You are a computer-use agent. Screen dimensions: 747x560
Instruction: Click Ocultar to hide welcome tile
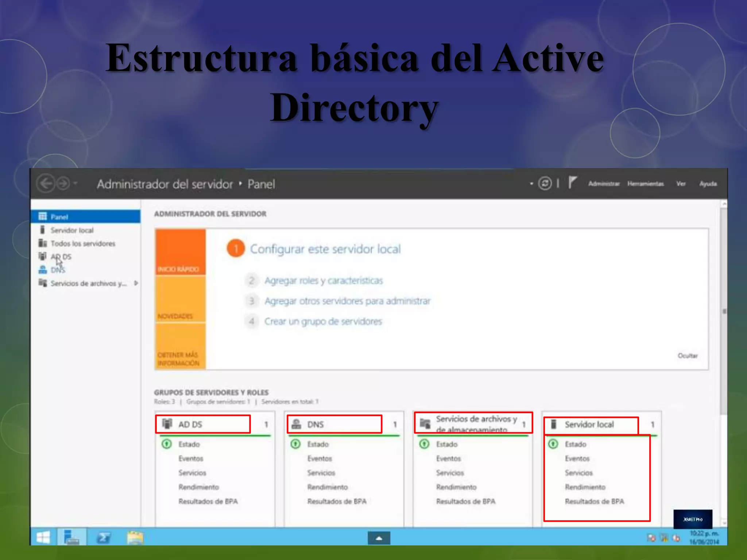tap(688, 355)
